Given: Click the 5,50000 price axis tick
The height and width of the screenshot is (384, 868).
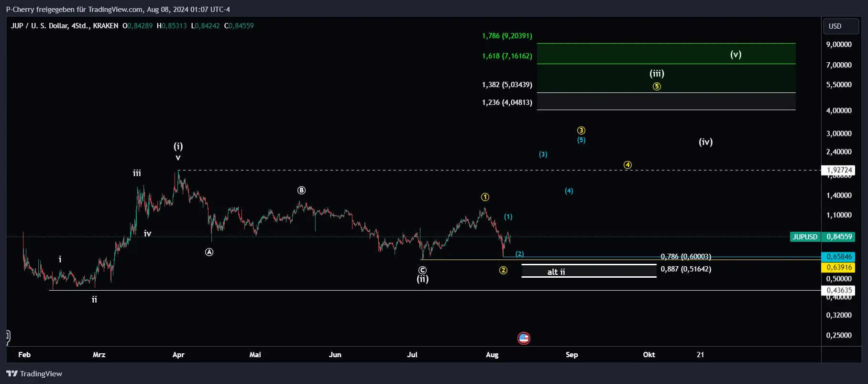Looking at the screenshot, I should click(839, 85).
